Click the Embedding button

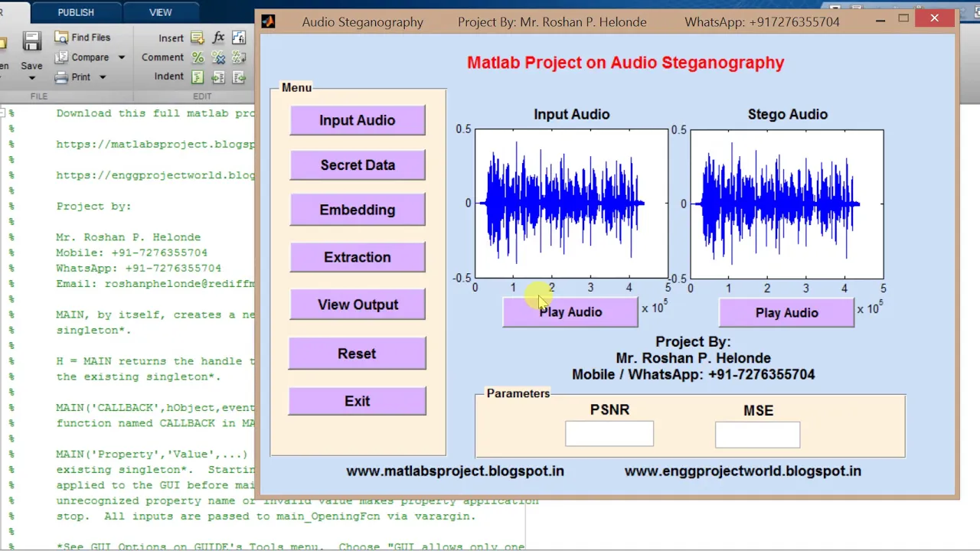pos(358,210)
